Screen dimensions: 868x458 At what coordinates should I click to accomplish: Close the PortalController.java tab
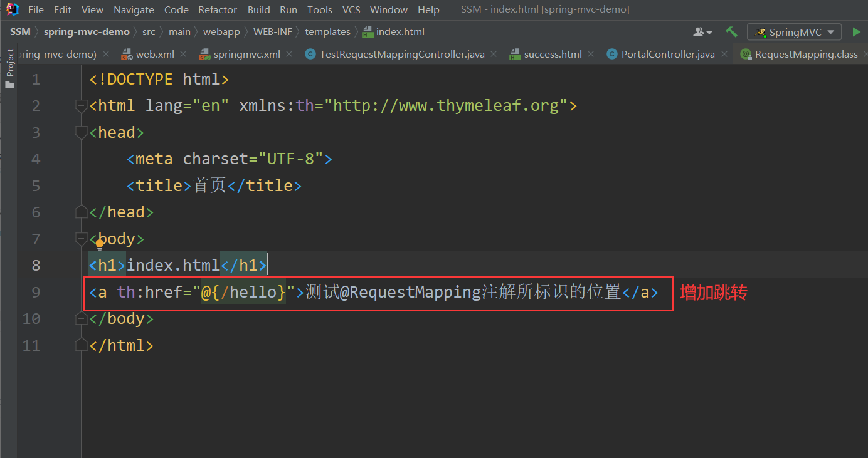(724, 55)
